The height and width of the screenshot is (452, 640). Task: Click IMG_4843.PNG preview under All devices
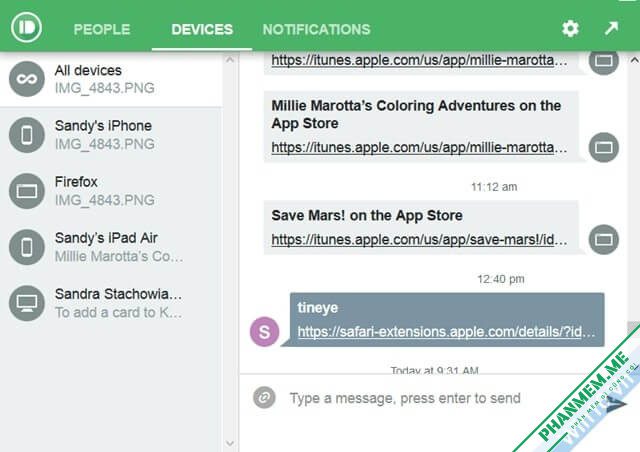tap(104, 88)
